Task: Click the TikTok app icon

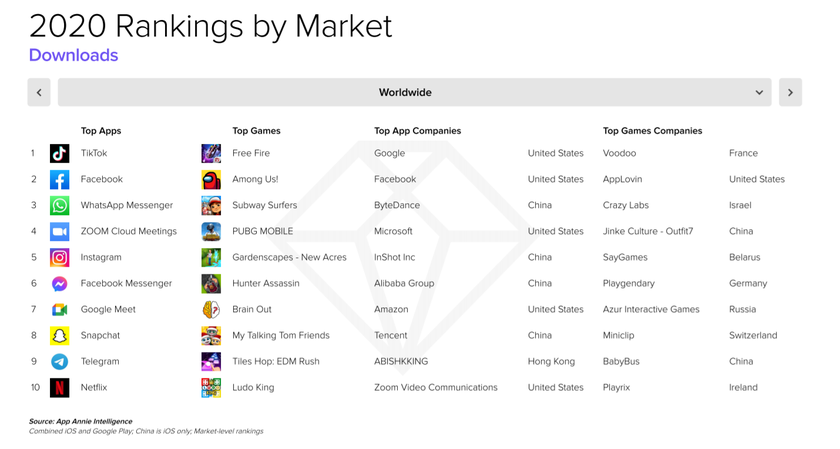Action: [x=60, y=154]
